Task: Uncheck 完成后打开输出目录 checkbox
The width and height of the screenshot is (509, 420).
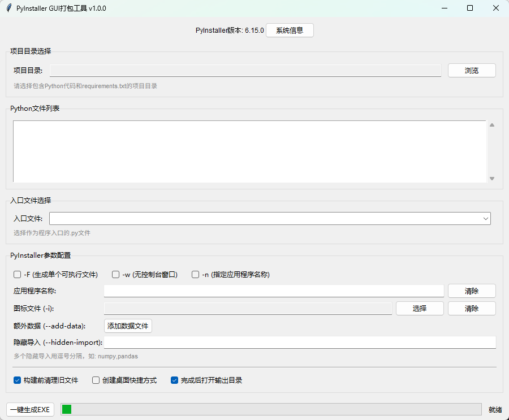Action: click(174, 380)
